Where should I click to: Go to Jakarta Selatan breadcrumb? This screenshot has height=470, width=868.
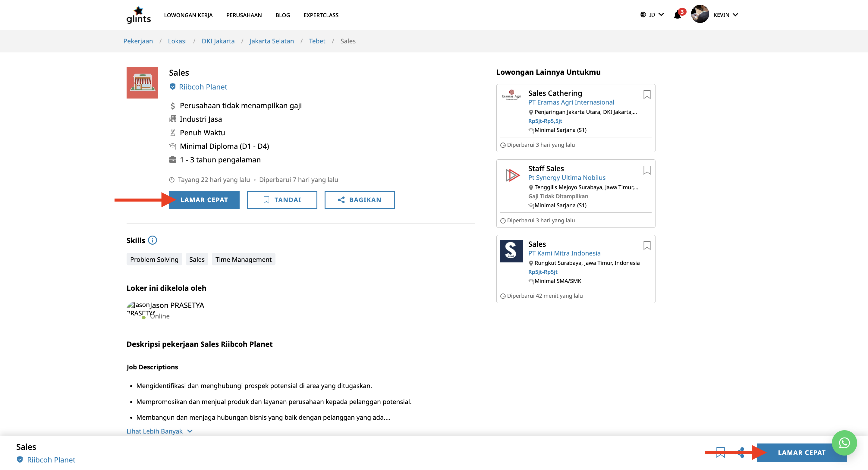pos(272,41)
